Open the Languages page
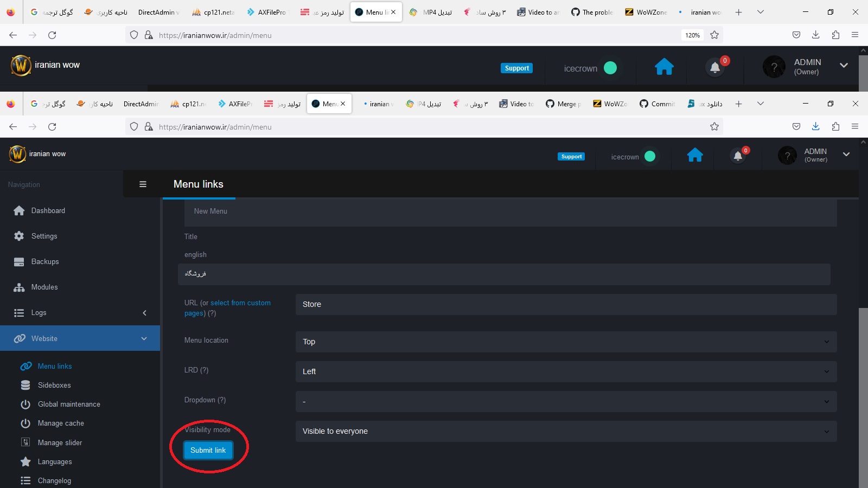 pos(54,461)
